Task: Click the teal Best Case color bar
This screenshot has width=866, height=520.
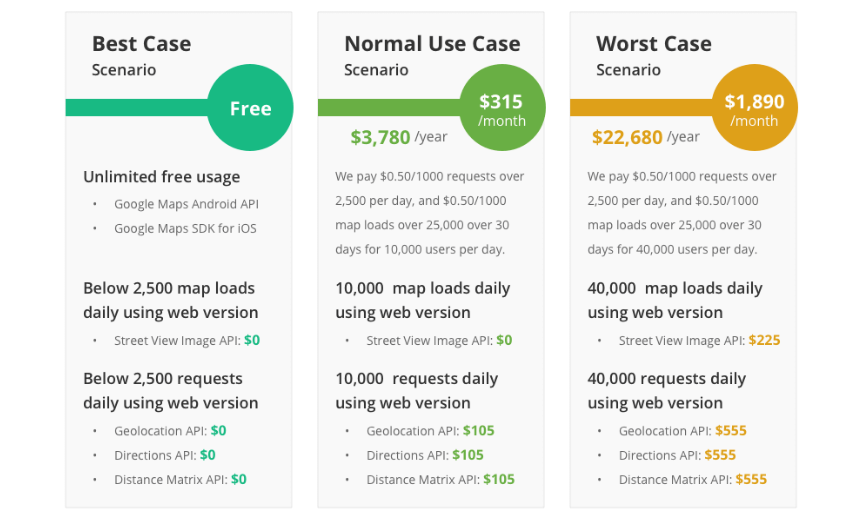Action: (136, 108)
